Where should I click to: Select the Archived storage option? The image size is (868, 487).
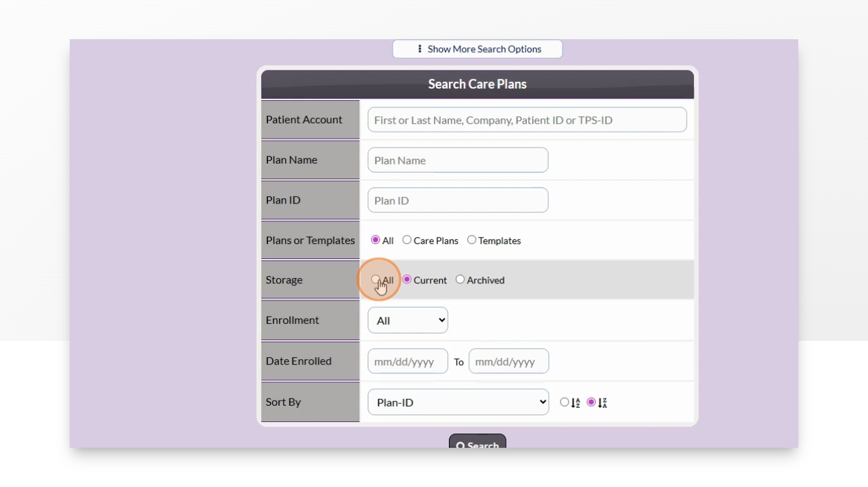[460, 279]
